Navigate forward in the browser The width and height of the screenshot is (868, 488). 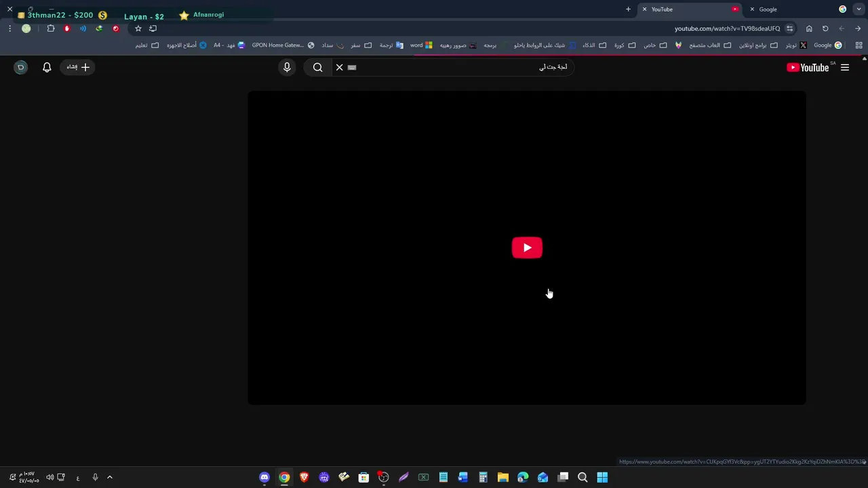tap(858, 28)
